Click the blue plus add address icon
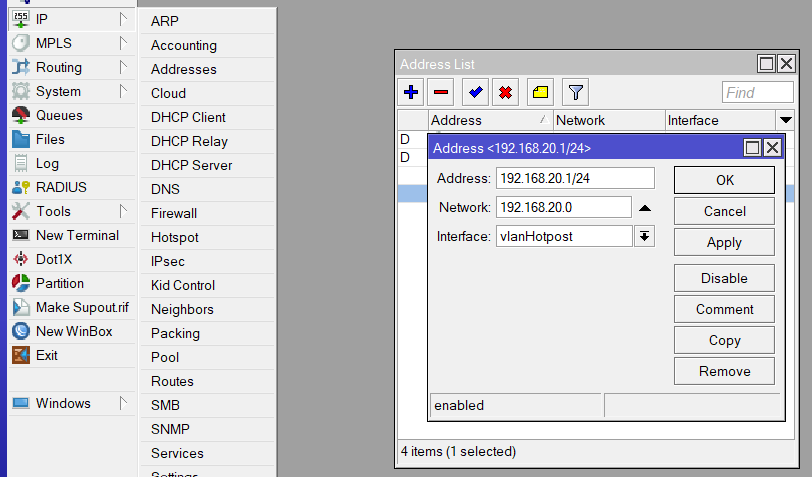Image resolution: width=812 pixels, height=477 pixels. click(410, 93)
